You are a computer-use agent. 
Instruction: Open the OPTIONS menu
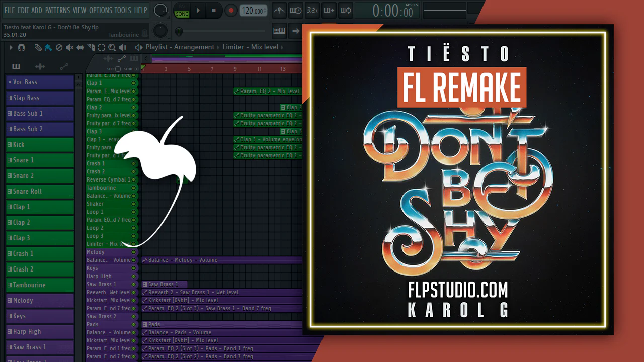pyautogui.click(x=101, y=10)
